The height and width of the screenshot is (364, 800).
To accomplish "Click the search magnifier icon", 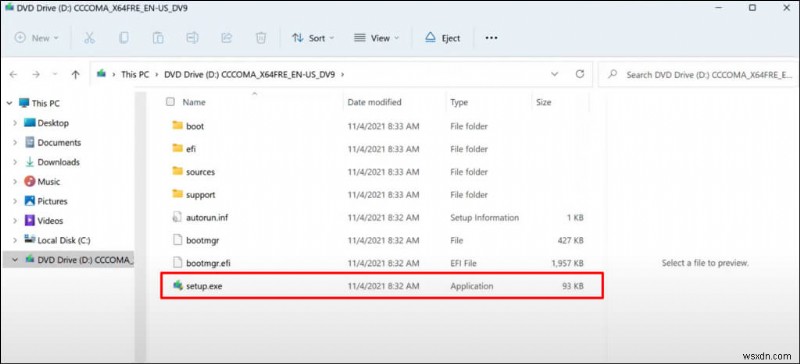I will [614, 75].
